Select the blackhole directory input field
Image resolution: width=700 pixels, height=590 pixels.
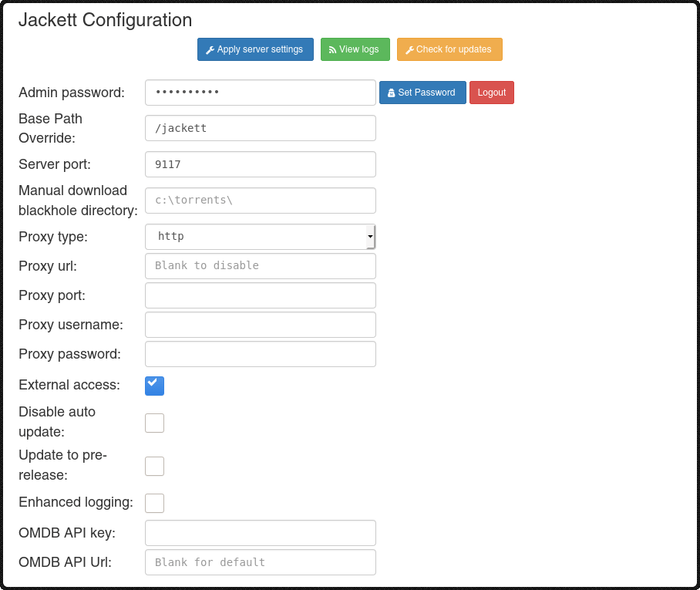(x=260, y=201)
